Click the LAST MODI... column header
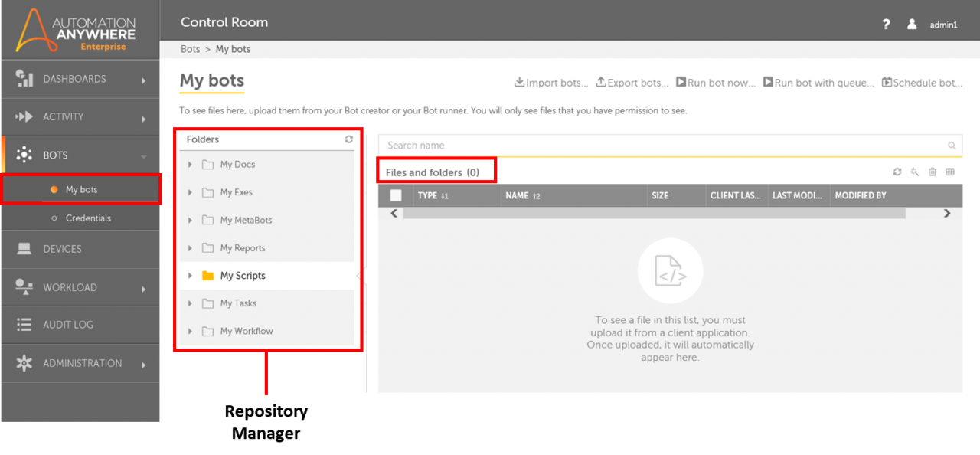Viewport: 980px width, 455px height. 799,195
